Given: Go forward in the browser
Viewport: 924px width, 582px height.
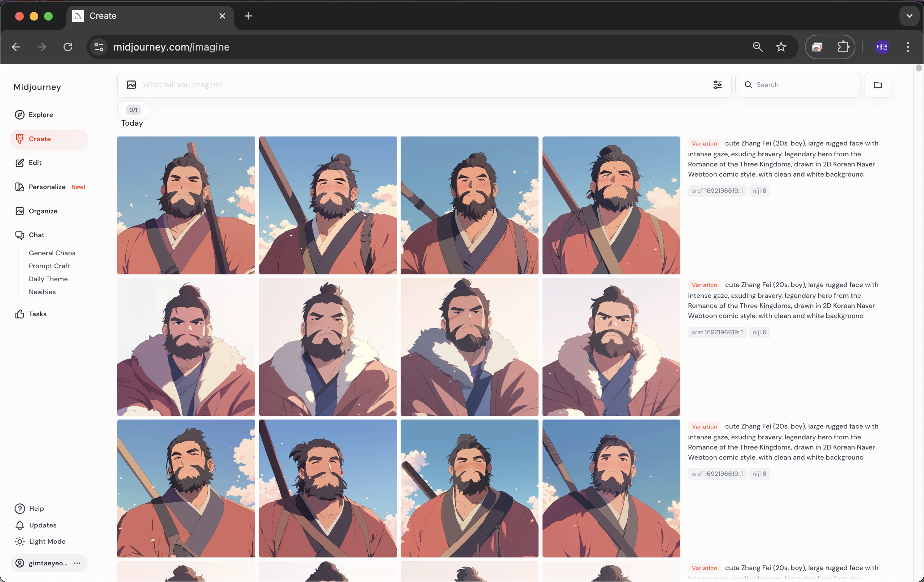Looking at the screenshot, I should click(42, 47).
